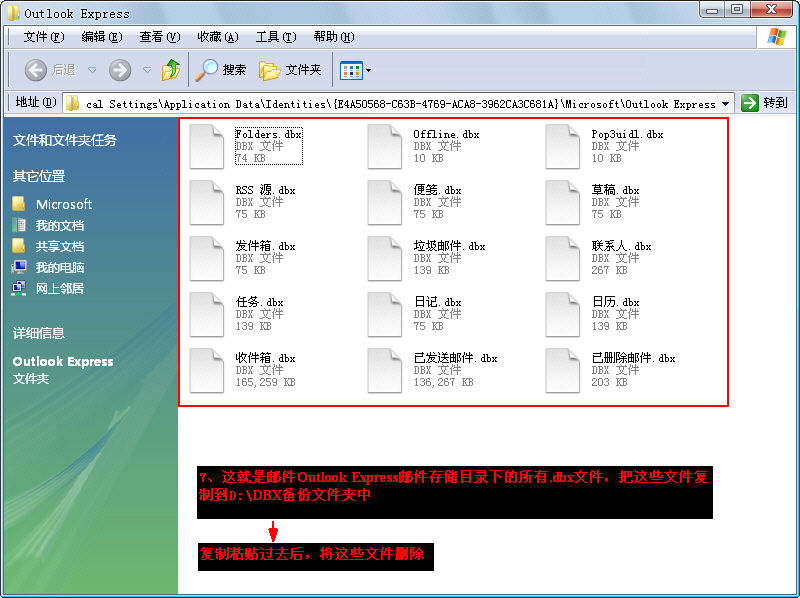Click the file name 已删除邮件.dbx

pos(633,358)
